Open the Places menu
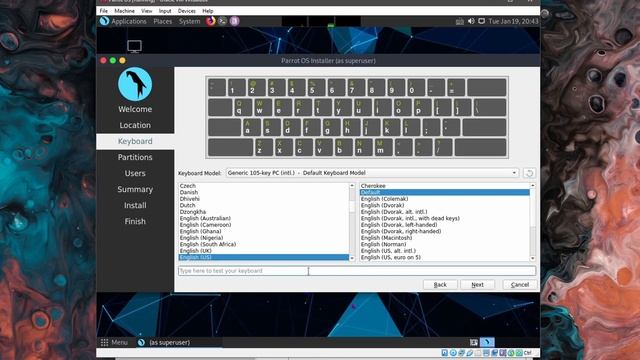The width and height of the screenshot is (640, 360). point(162,21)
